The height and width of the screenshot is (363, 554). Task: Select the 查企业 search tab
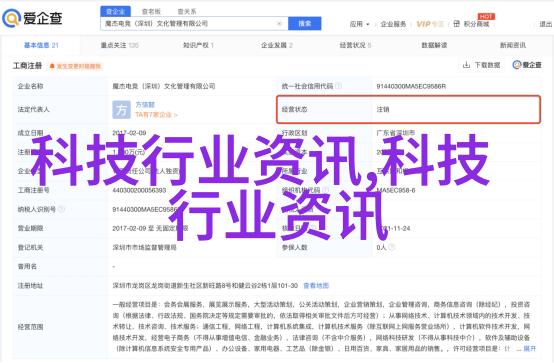coord(116,12)
